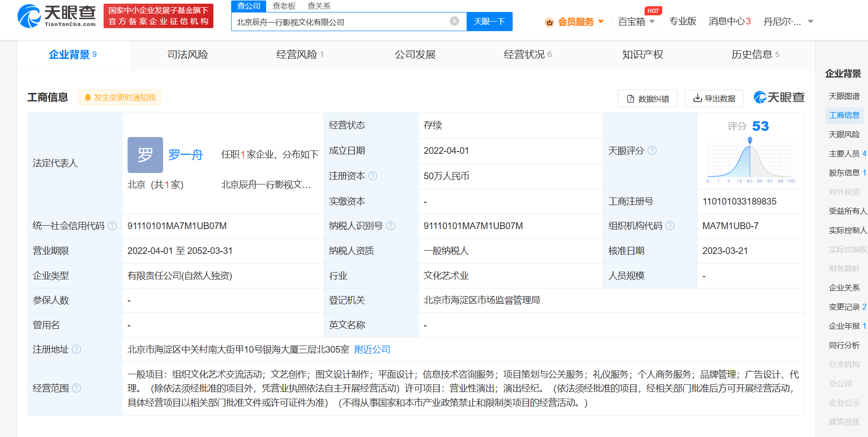Viewport: 868px width, 437px height.
Task: Open the 附近公司 link
Action: [372, 349]
